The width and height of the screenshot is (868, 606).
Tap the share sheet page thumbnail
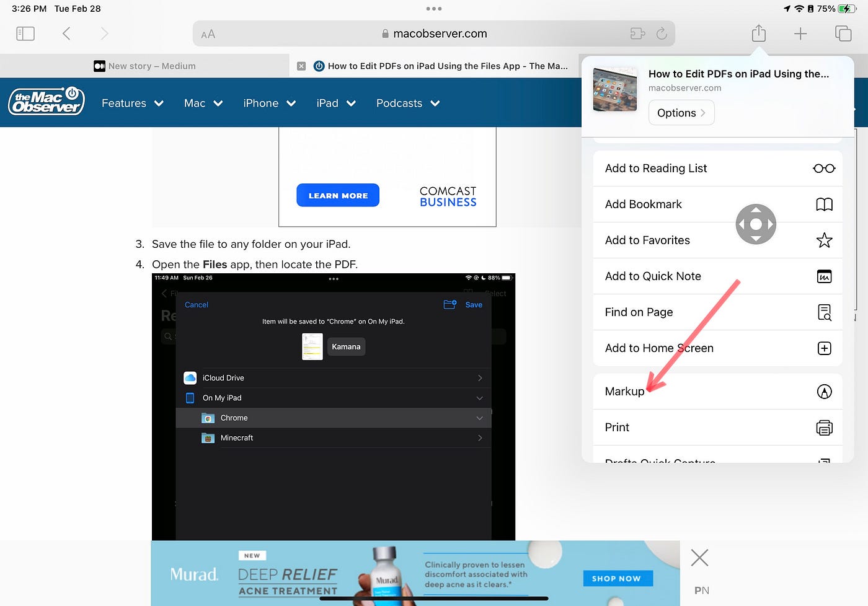[614, 89]
